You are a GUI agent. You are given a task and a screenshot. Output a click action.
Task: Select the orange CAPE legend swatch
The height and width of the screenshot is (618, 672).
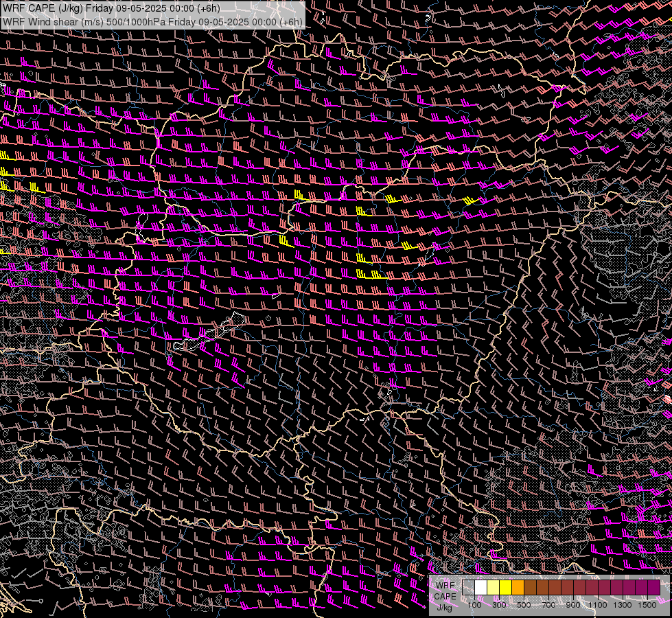point(518,588)
